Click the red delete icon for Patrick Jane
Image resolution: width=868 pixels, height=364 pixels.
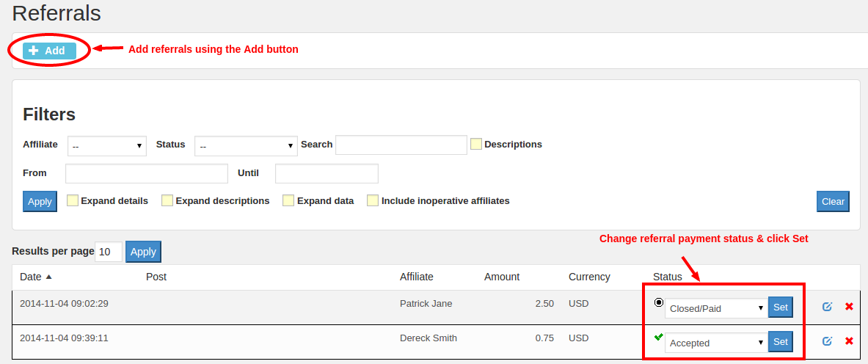pyautogui.click(x=849, y=307)
